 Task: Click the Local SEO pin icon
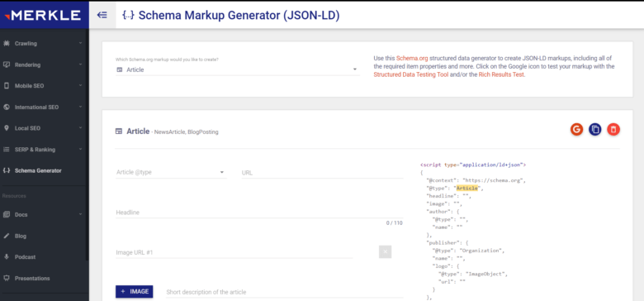tap(6, 128)
